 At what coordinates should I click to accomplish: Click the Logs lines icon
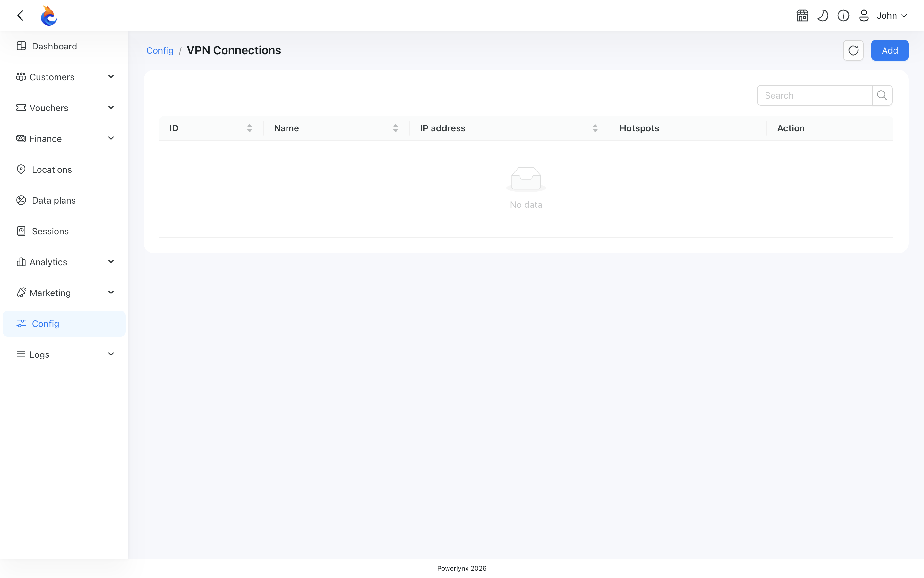(x=21, y=355)
